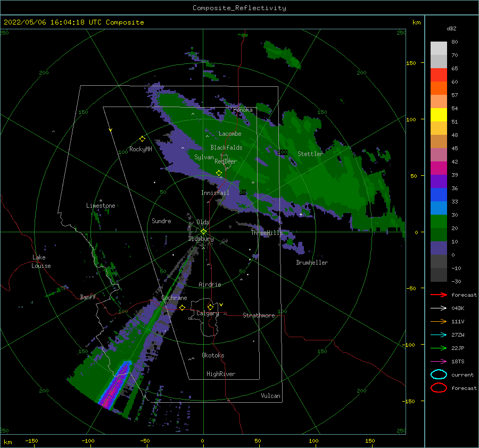479x448 pixels.
Task: Click the Ponoka town label
Action: [243, 110]
